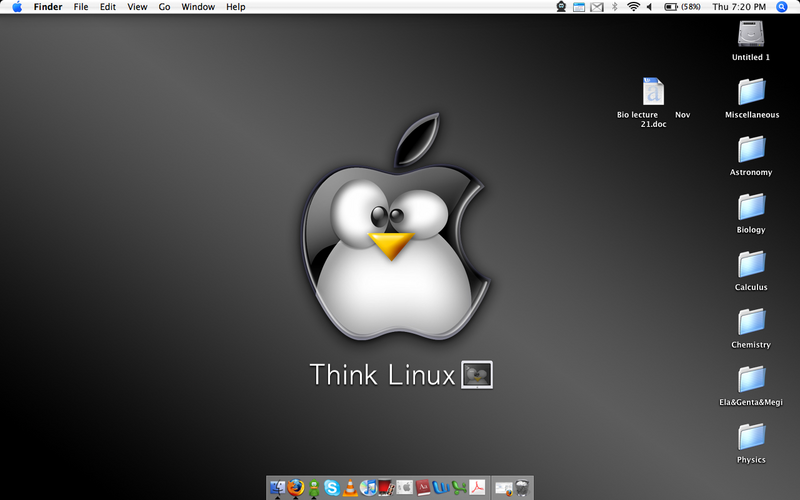Screen dimensions: 800x500
Task: Open the Trash in the Dock
Action: (522, 488)
